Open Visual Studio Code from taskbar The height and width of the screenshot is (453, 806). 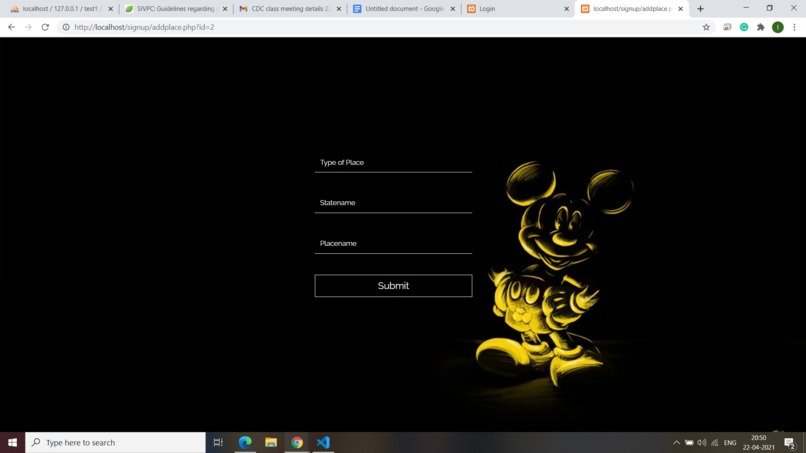323,442
